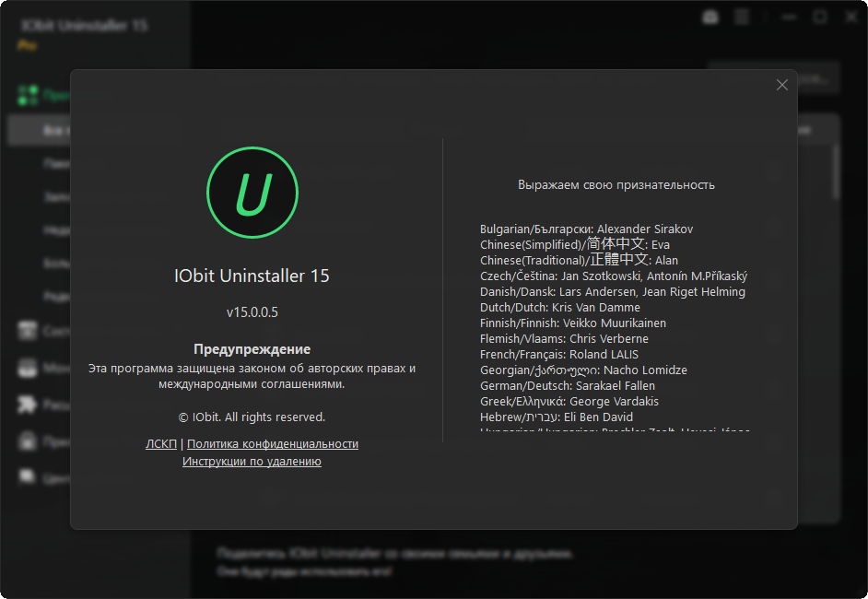Screen dimensions: 868x599
Task: Click the © IObit. All rights reserved. line
Action: pyautogui.click(x=252, y=417)
